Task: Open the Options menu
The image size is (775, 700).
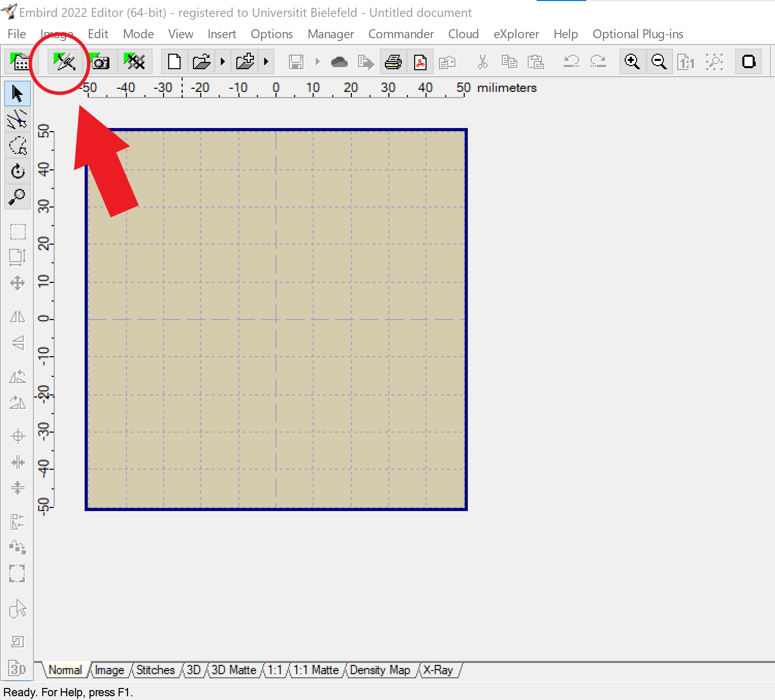Action: click(272, 34)
